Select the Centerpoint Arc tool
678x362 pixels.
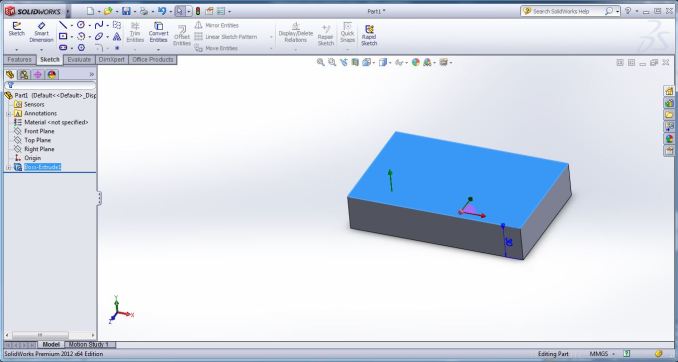[x=81, y=36]
